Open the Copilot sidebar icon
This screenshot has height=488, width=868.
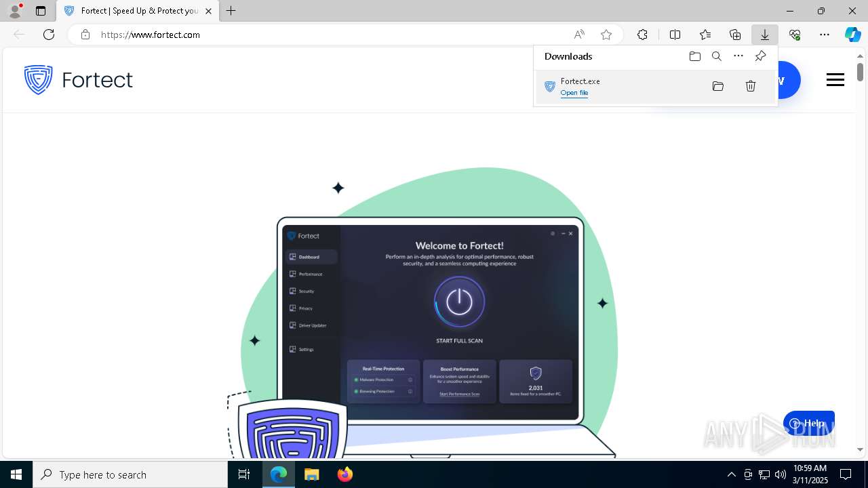[x=853, y=35]
